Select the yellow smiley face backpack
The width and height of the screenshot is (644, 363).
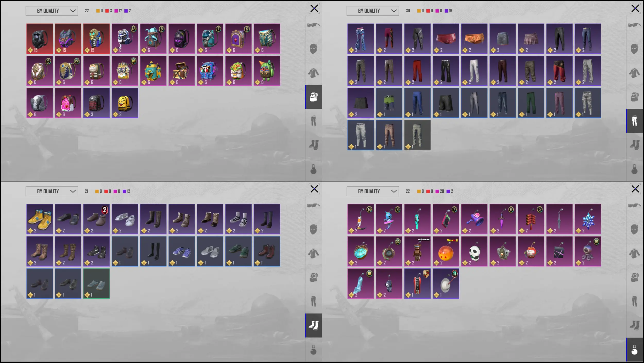[x=125, y=103]
